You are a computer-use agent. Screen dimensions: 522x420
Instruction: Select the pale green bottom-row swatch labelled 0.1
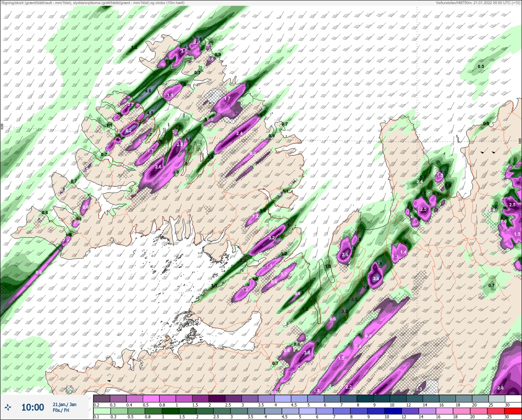click(102, 411)
